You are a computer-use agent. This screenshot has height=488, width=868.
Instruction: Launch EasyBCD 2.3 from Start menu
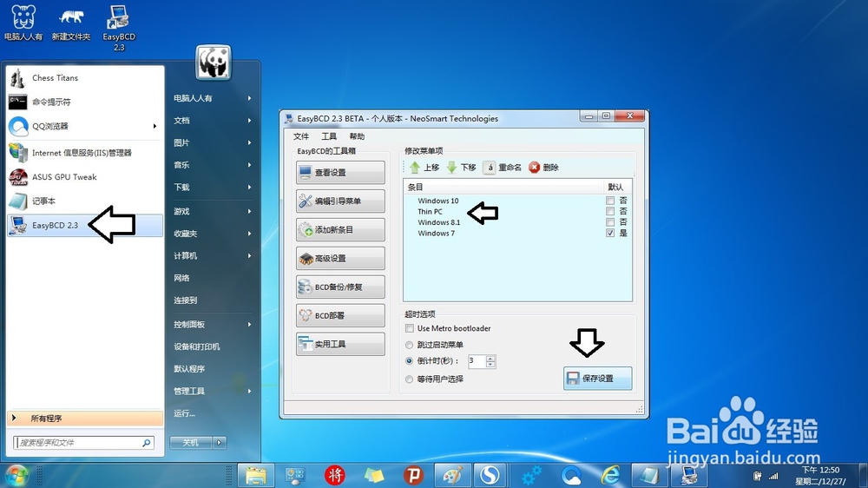click(x=85, y=226)
